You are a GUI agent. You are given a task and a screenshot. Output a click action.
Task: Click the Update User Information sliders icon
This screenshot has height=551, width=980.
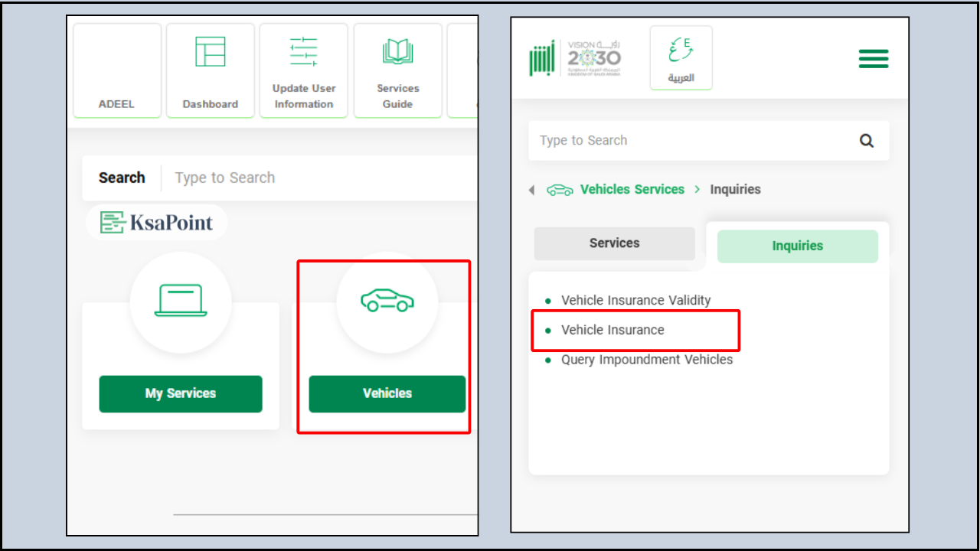pos(304,51)
